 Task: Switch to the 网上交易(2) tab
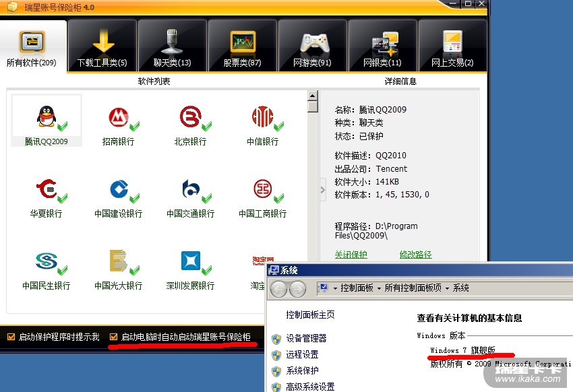pos(452,46)
